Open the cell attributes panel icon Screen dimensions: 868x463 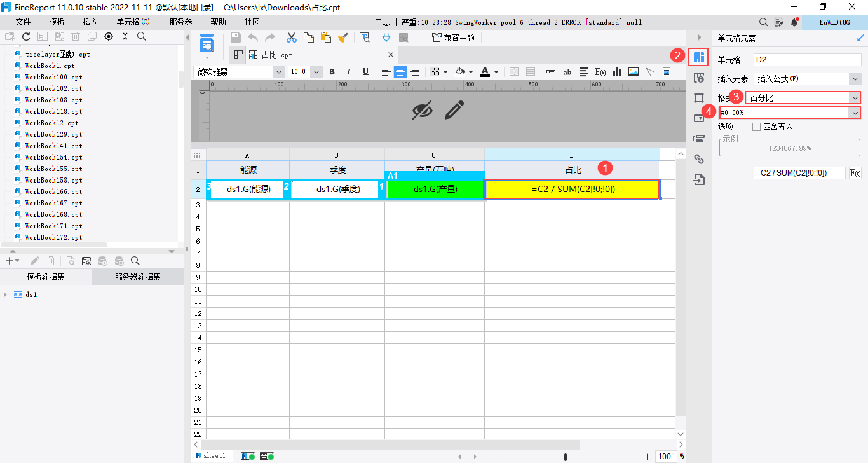click(699, 78)
